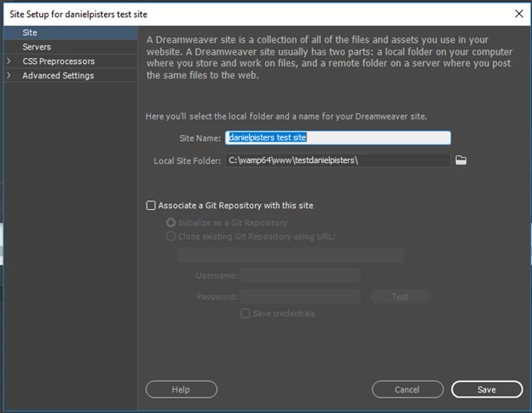Select Advanced Settings in the sidebar

point(58,75)
